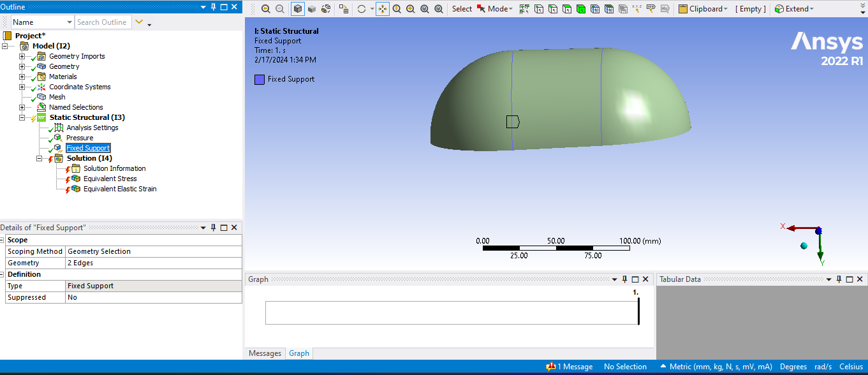The image size is (868, 375).
Task: Toggle auto-hide pin on Tabular Data panel
Action: coord(839,279)
